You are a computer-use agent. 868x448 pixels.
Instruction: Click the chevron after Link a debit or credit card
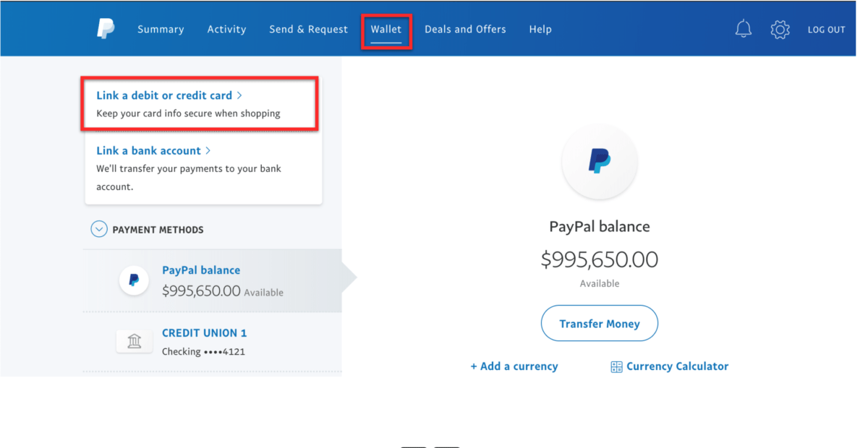click(239, 95)
